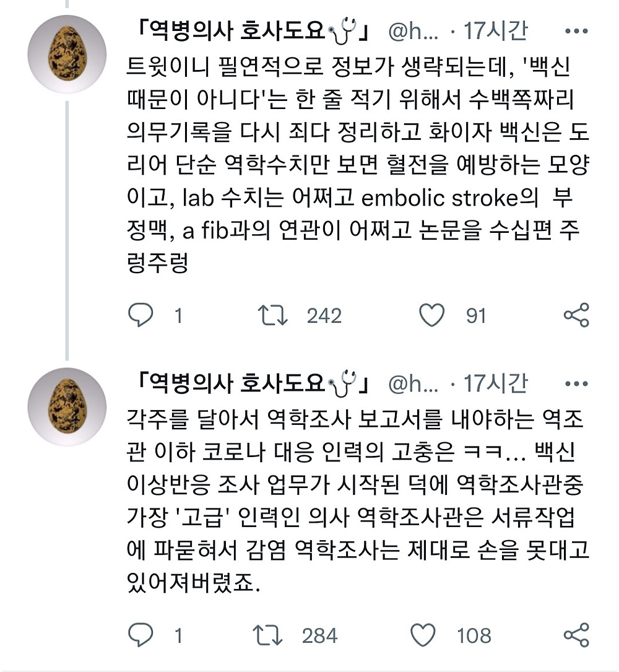The image size is (619, 672).
Task: Open more options on second tweet
Action: [x=576, y=385]
